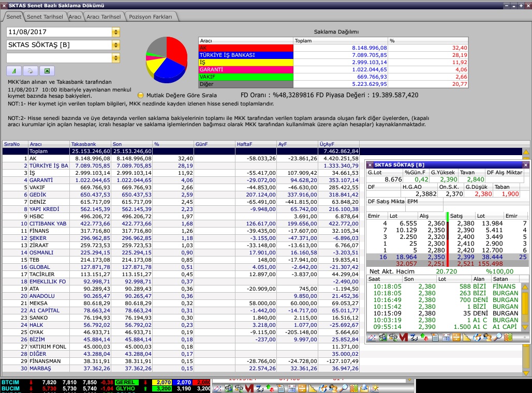The height and width of the screenshot is (393, 532).
Task: Click the bell icon in bottom toolbar
Action: coord(365,388)
